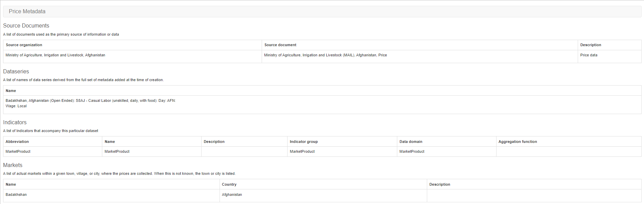The width and height of the screenshot is (644, 204).
Task: Select the Afghanistan country cell in Markets
Action: coord(232,194)
